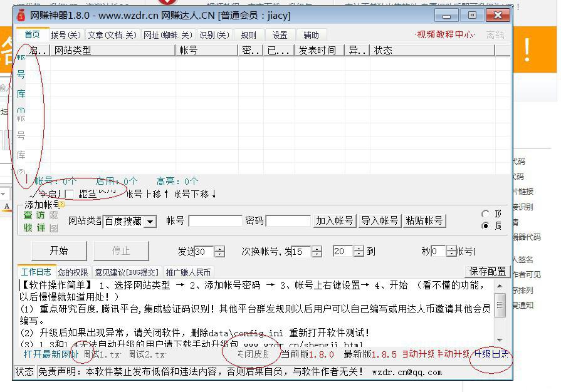Toggle the checkbox beside 全启
Screen dimensions: 561x392
click(x=70, y=194)
